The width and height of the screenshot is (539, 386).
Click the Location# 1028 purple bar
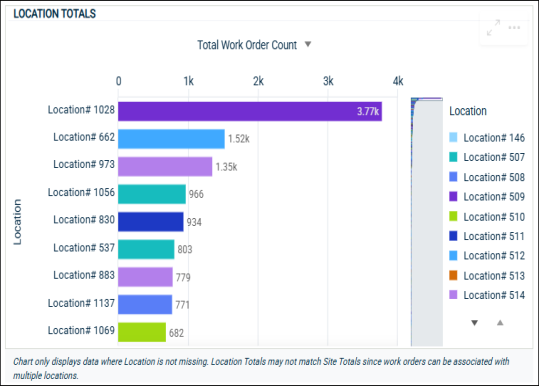pyautogui.click(x=250, y=111)
